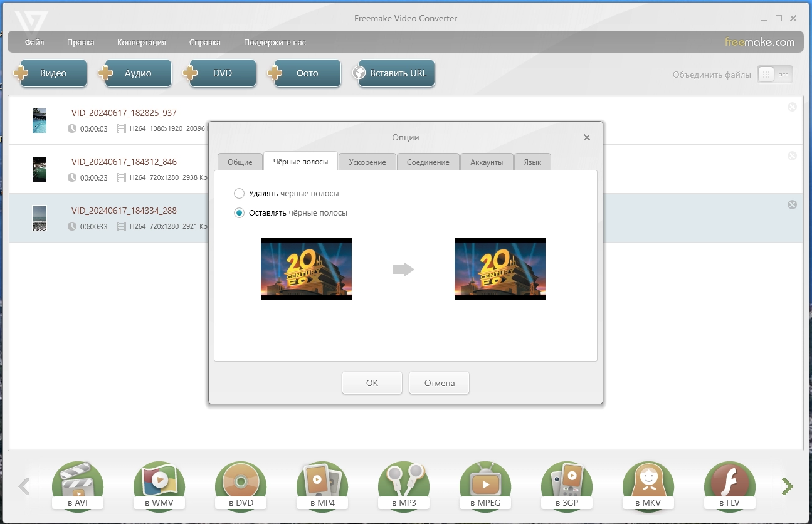Open the Файл menu
812x524 pixels.
tap(34, 43)
